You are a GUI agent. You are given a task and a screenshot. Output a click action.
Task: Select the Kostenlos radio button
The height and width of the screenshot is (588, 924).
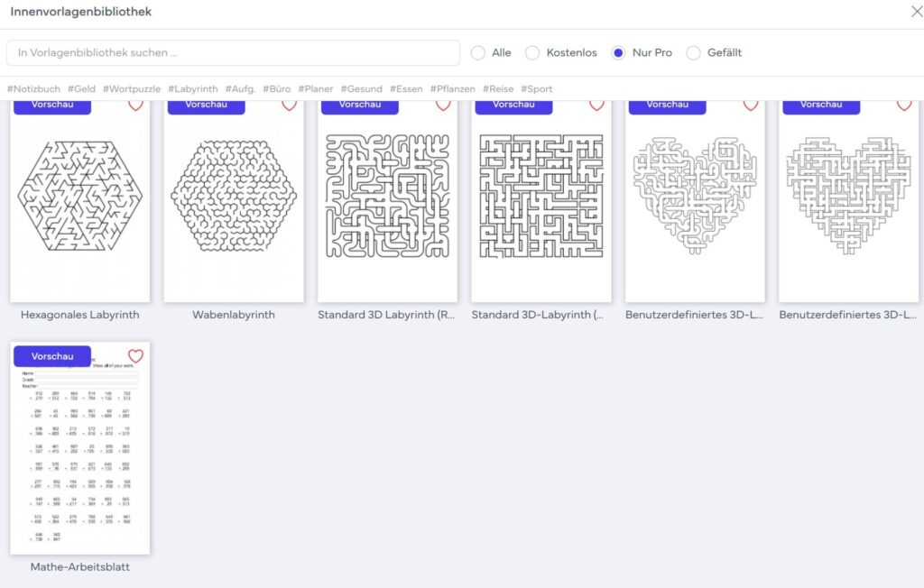click(x=532, y=53)
